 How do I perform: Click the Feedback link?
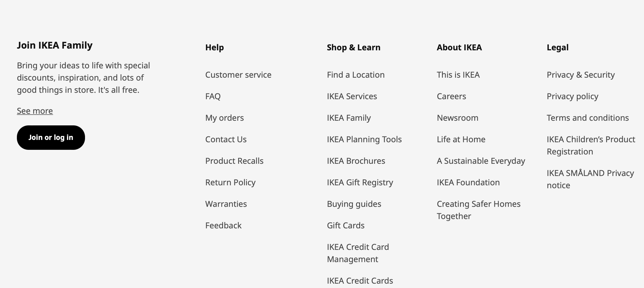click(223, 225)
